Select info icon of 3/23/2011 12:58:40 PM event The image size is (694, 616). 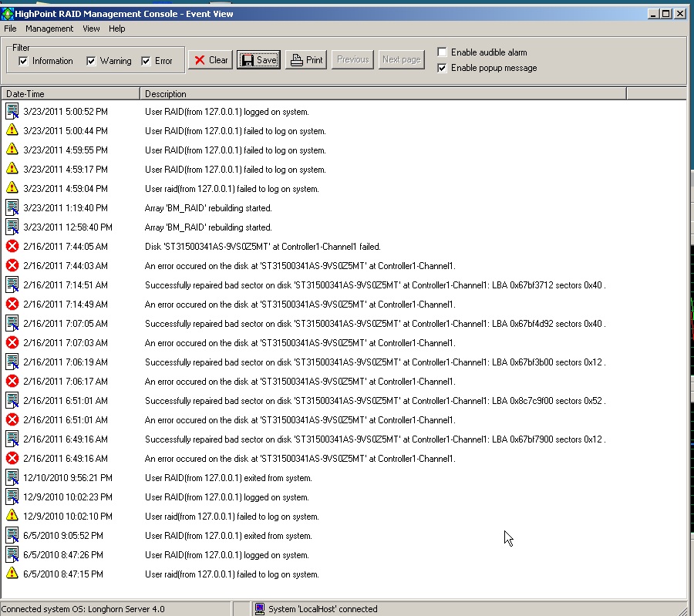tap(12, 227)
